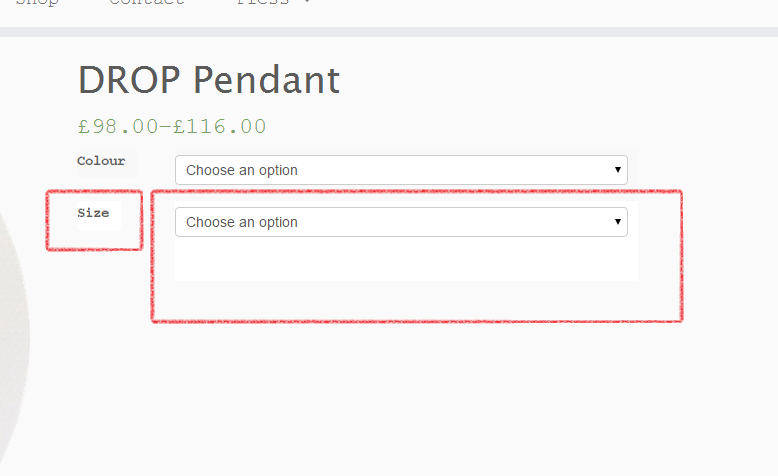Image resolution: width=778 pixels, height=476 pixels.
Task: Open the Shop navigation link
Action: (x=37, y=3)
